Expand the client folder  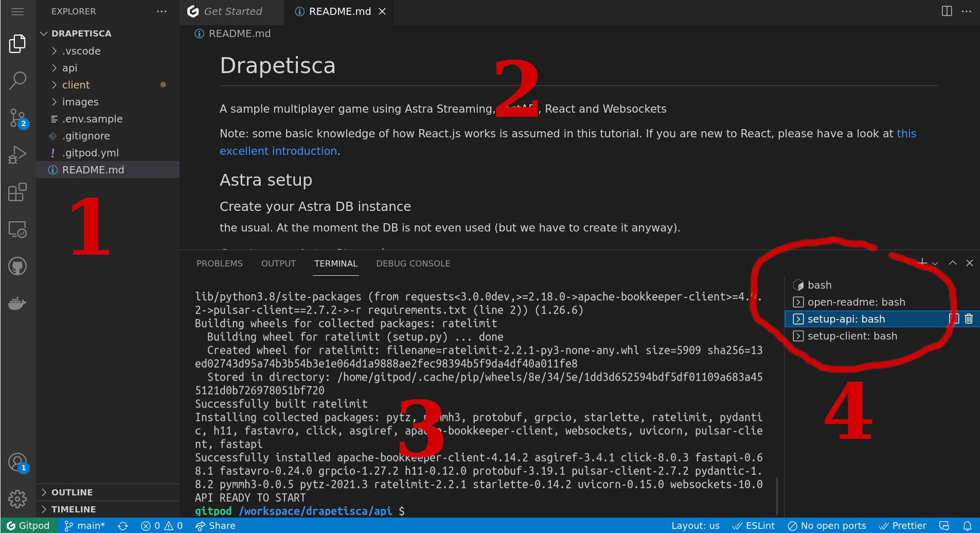point(108,85)
